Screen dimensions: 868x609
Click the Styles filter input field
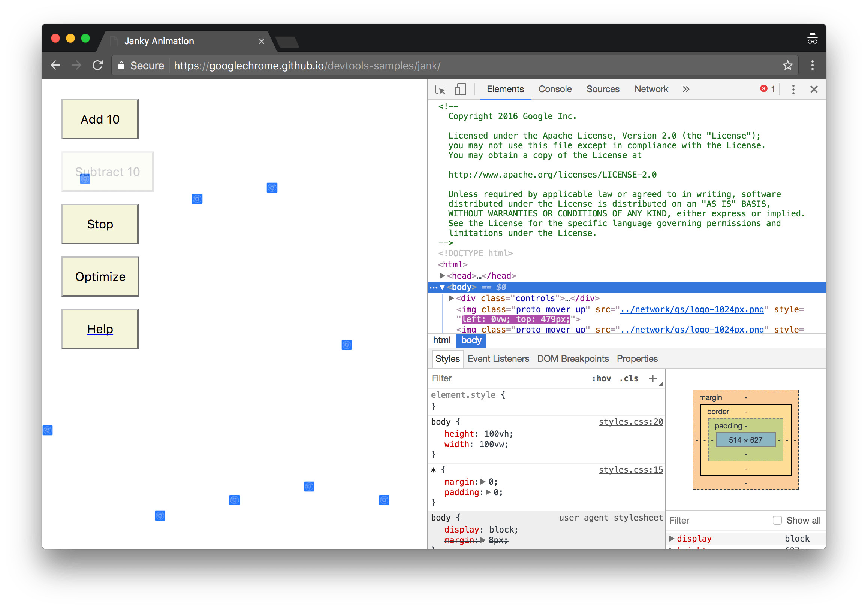point(507,379)
